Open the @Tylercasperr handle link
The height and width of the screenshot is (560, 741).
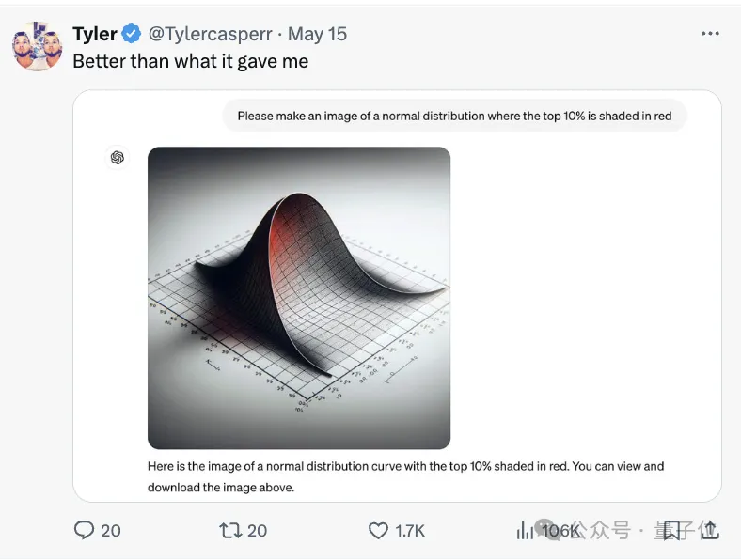[x=211, y=34]
